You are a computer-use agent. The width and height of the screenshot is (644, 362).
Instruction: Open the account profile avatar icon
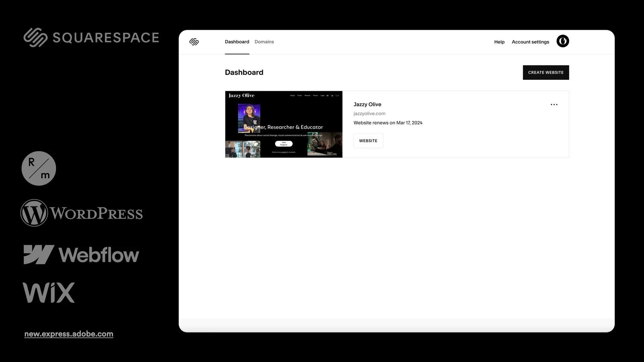tap(562, 41)
